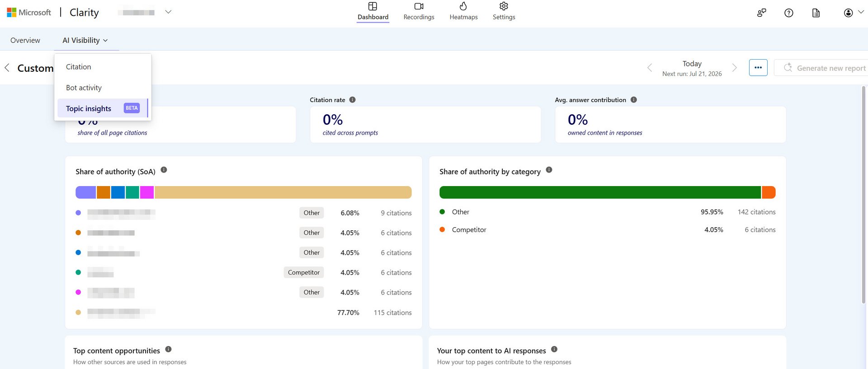The width and height of the screenshot is (868, 369).
Task: Expand the project selector chevron
Action: pos(168,12)
